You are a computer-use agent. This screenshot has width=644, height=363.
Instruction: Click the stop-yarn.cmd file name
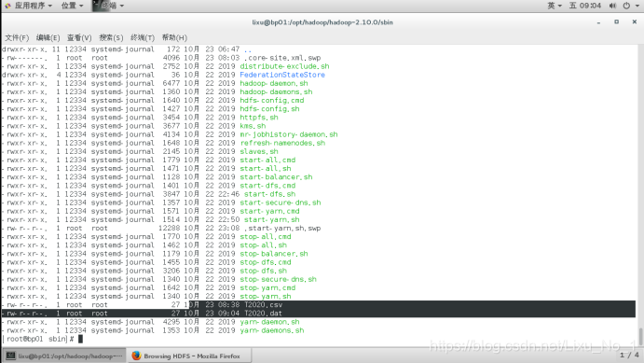tap(267, 287)
